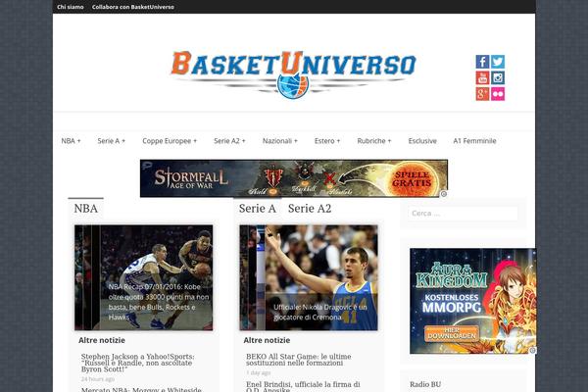This screenshot has width=588, height=392.
Task: Open the NBA Recap 07/01/2016 article image
Action: 144,277
